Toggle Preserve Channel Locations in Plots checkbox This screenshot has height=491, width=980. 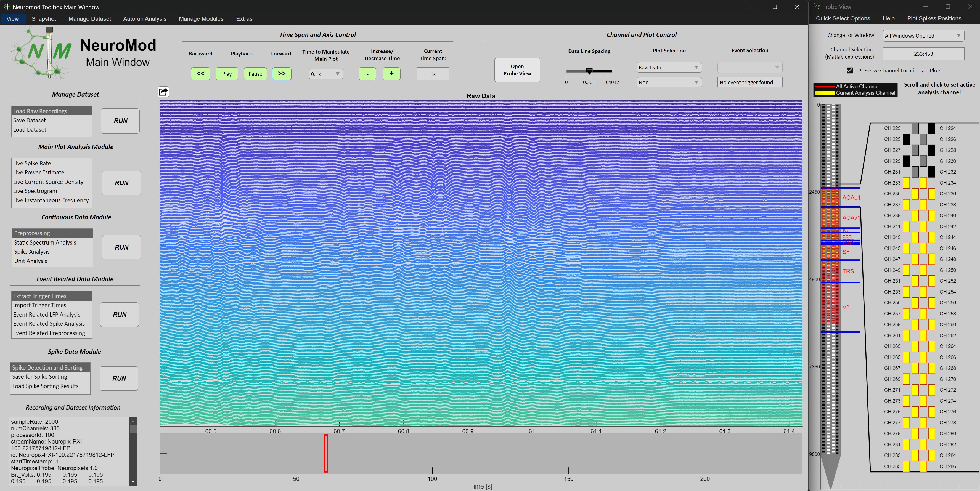[850, 70]
